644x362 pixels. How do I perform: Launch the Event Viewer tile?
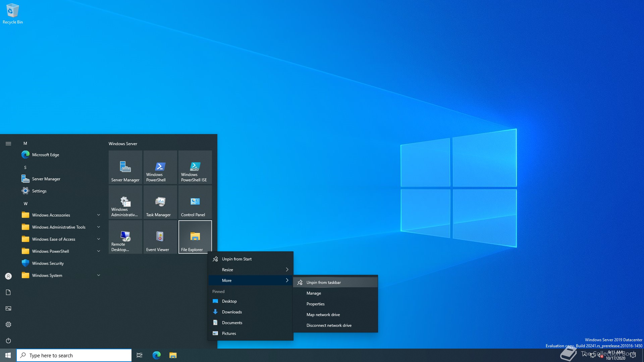pos(160,237)
